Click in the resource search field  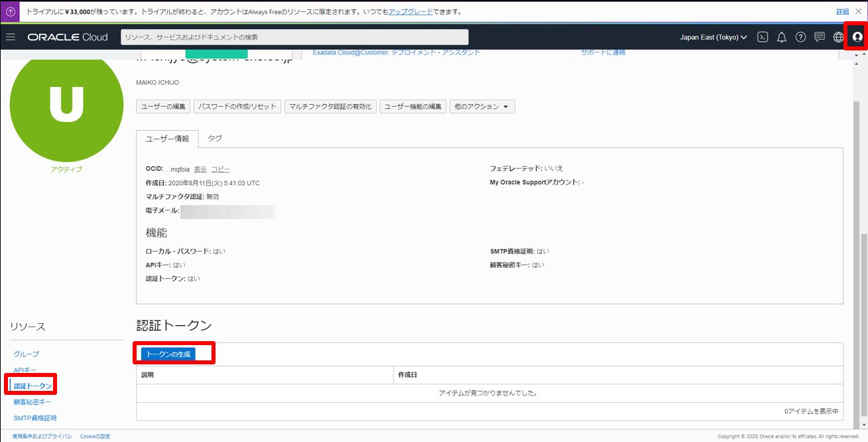coord(294,37)
